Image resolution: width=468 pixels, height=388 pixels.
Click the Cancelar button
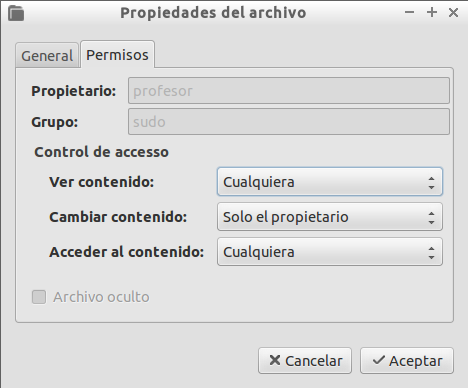(x=305, y=361)
